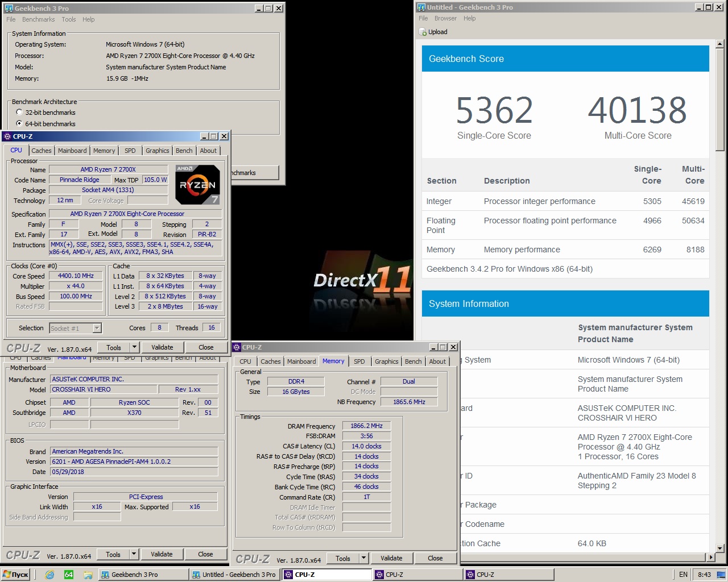Click scroll-up arrow in results window
This screenshot has width=728, height=582.
(x=719, y=43)
